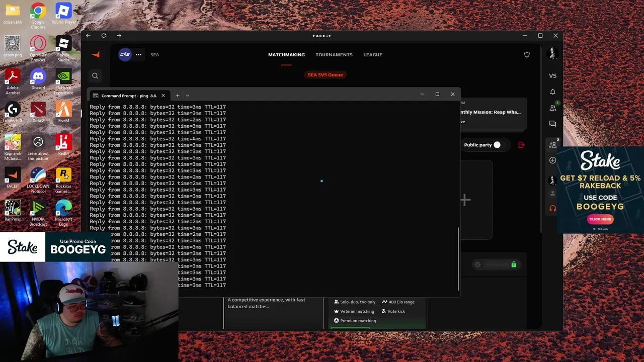Open the Roblox Player desktop shortcut
This screenshot has width=644, height=362.
coord(63,14)
